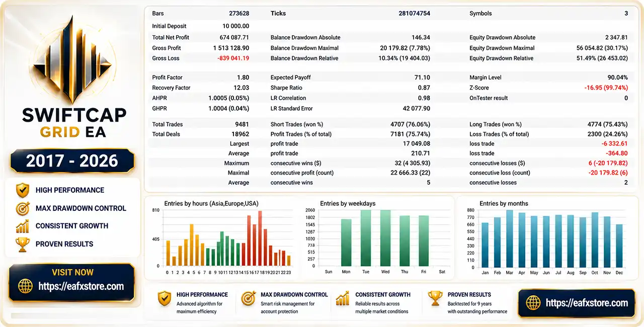The width and height of the screenshot is (644, 327).
Task: Click the Sharpe Ratio value 0.87
Action: [424, 88]
